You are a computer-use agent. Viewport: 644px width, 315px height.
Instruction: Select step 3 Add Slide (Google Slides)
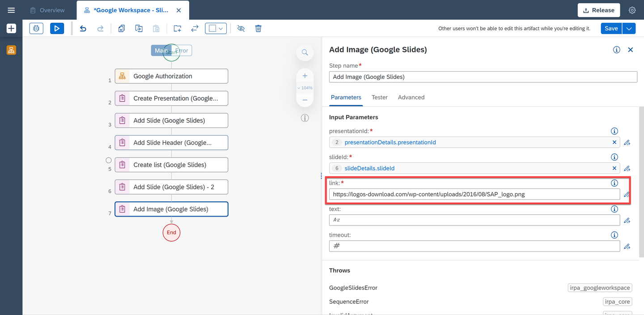pos(171,120)
